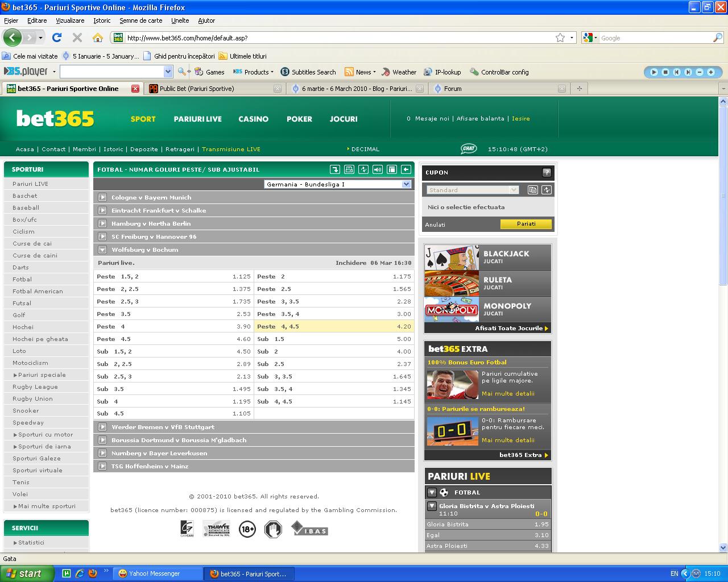This screenshot has height=582, width=728.
Task: Open the Ruleta game thumbnail
Action: pyautogui.click(x=452, y=283)
